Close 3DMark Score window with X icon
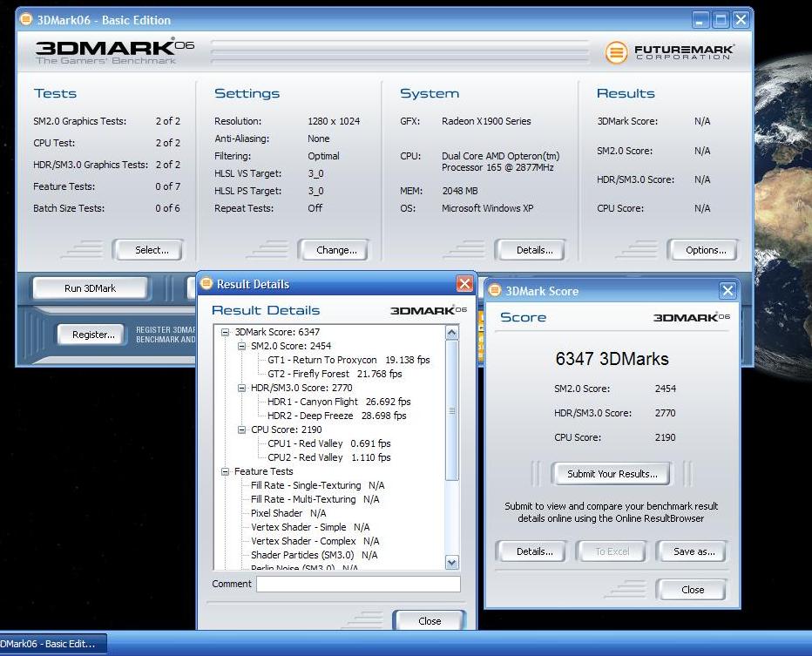 [727, 290]
